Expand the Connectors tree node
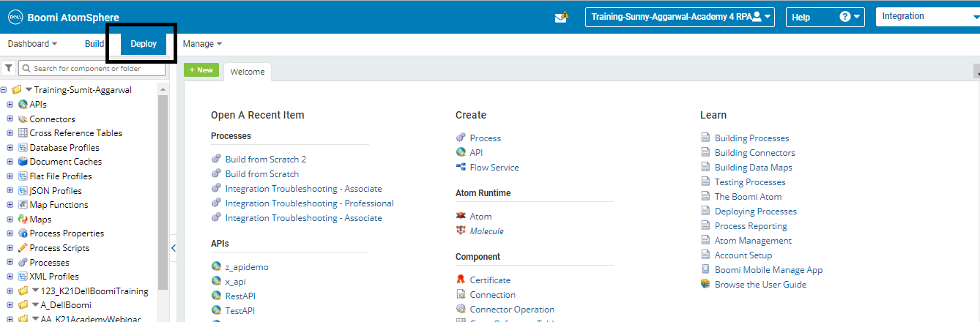This screenshot has height=322, width=980. 10,119
